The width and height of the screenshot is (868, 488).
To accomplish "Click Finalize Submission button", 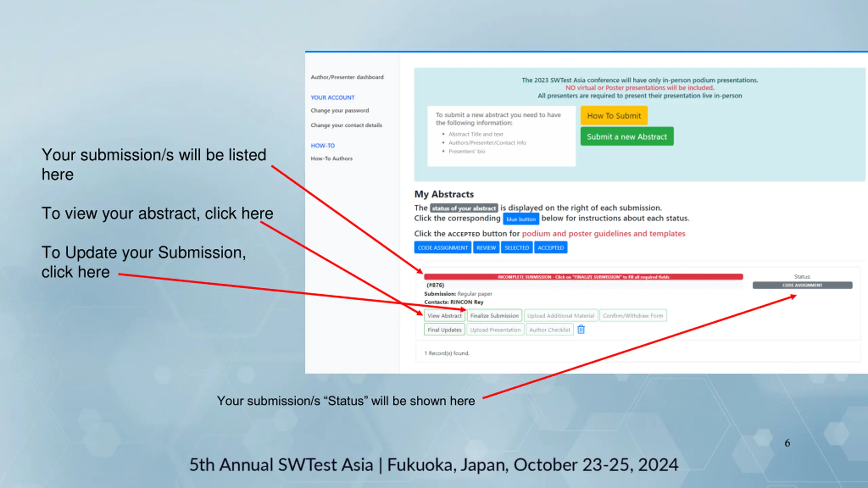I will point(494,316).
